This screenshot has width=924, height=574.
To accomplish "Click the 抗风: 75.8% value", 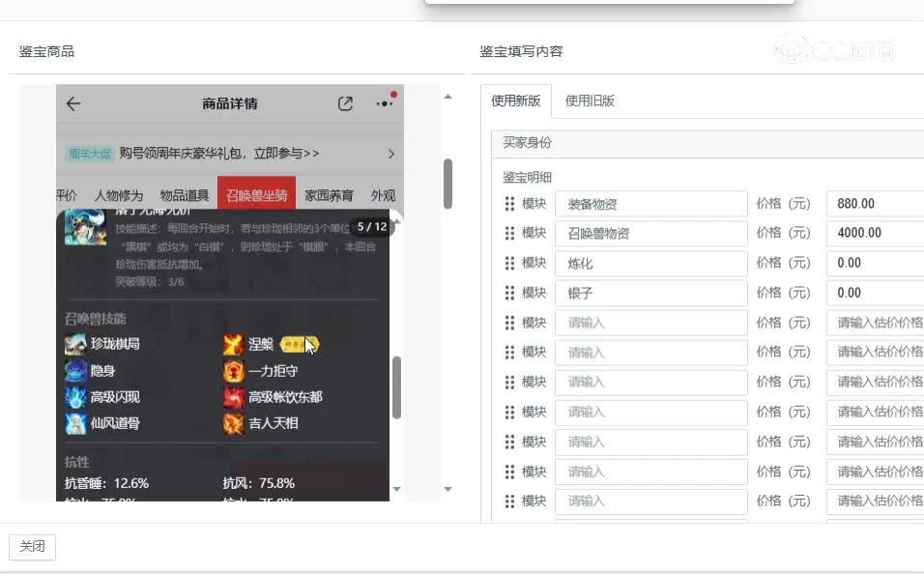I will coord(259,483).
